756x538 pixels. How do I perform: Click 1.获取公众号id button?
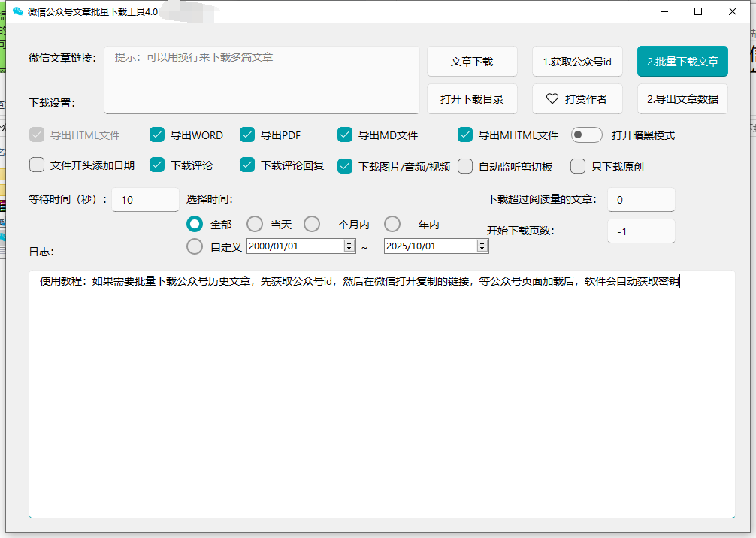(x=577, y=62)
